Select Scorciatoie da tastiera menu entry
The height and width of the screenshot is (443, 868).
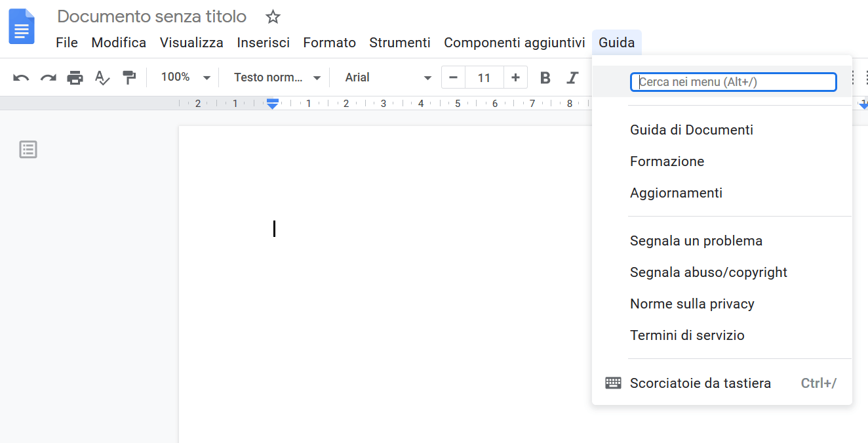click(700, 383)
